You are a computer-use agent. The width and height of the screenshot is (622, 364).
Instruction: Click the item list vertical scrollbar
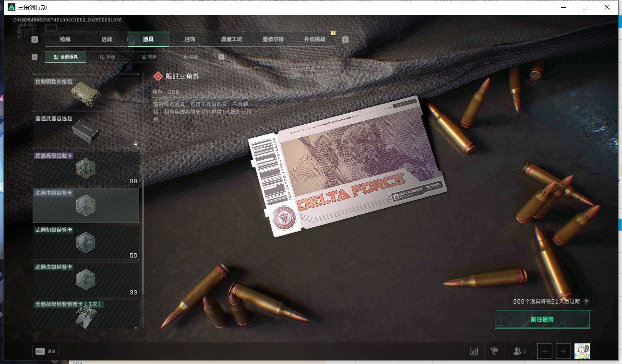pos(143,192)
